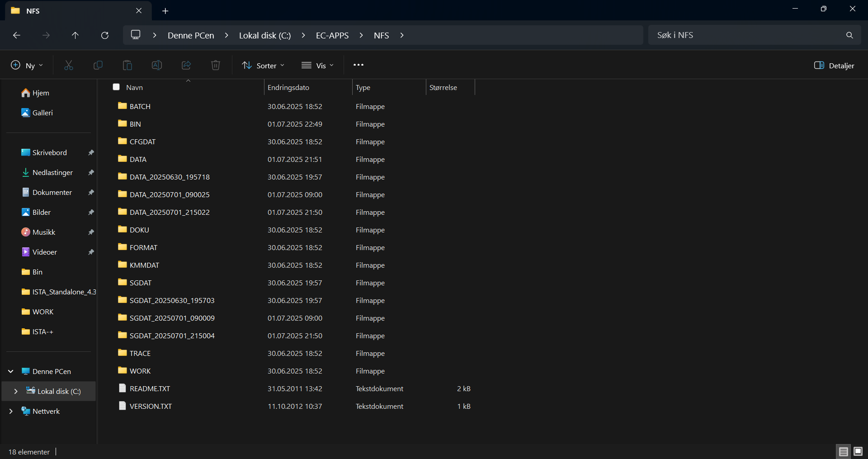Open WORK folder in navigation pane
Screen dimensions: 868x459
coord(38,312)
